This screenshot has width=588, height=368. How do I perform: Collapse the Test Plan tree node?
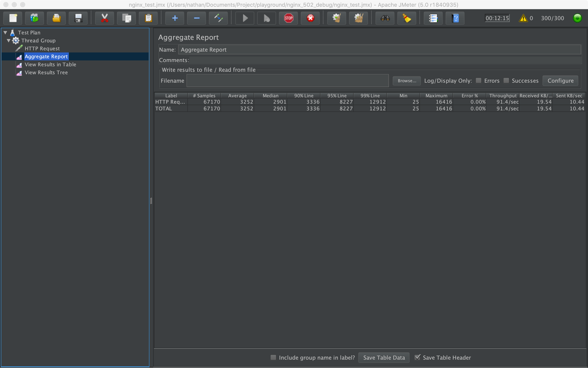point(5,32)
